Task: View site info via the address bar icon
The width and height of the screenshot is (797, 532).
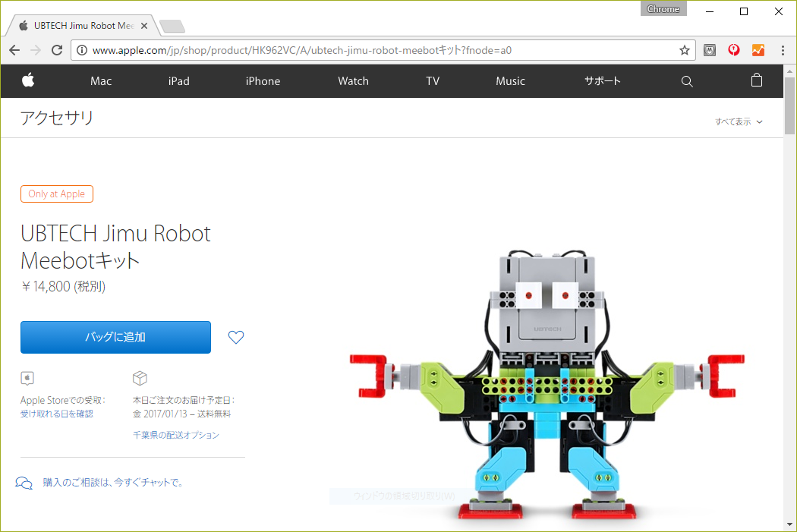Action: click(82, 50)
